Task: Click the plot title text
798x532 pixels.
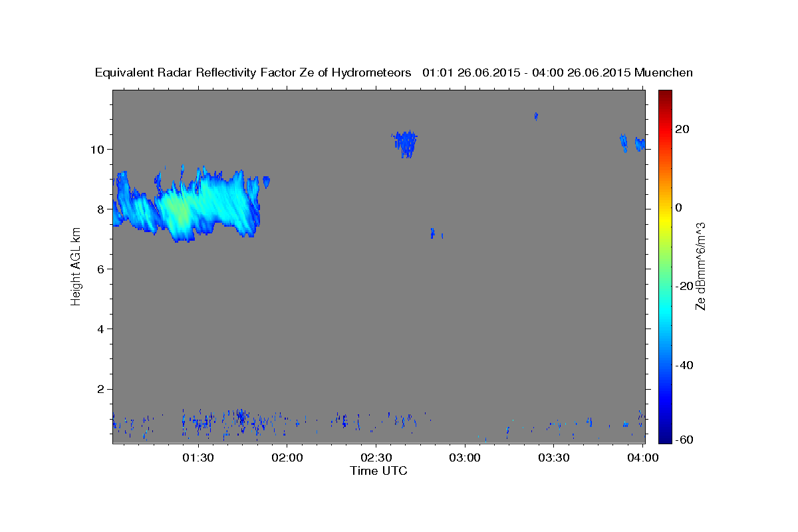Action: 394,72
